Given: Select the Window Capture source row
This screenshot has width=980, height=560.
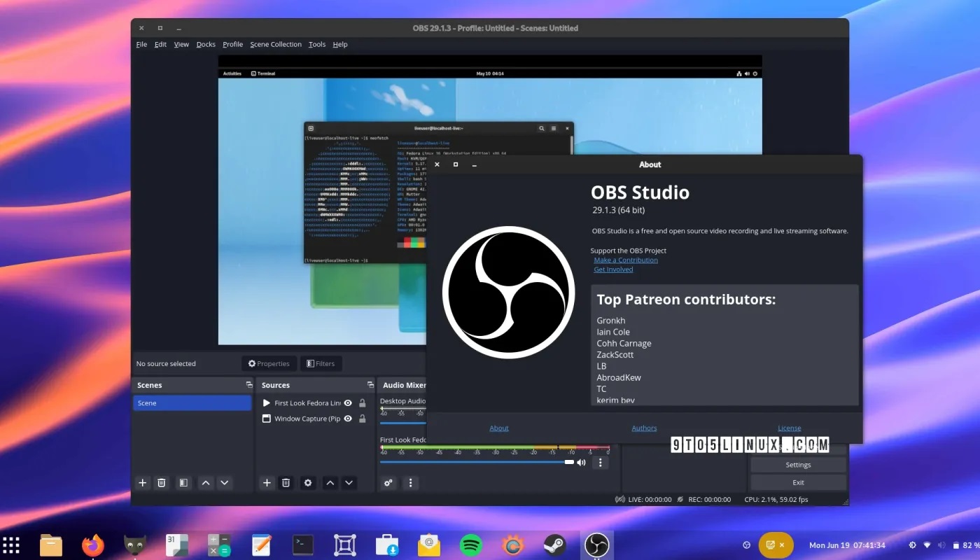Looking at the screenshot, I should coord(314,419).
